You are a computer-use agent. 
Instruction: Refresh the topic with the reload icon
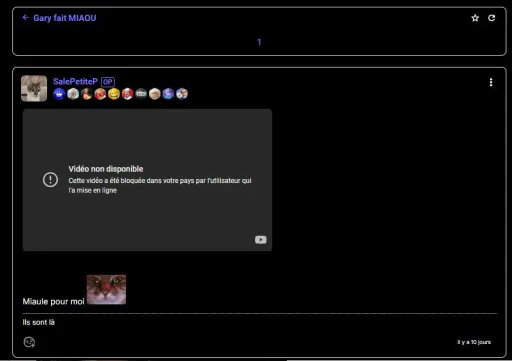[x=491, y=18]
